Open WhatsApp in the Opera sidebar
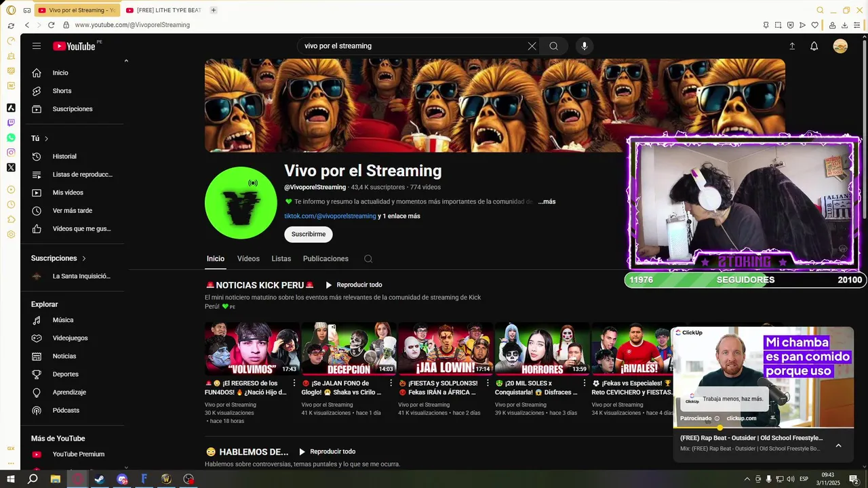This screenshot has width=868, height=488. click(11, 138)
